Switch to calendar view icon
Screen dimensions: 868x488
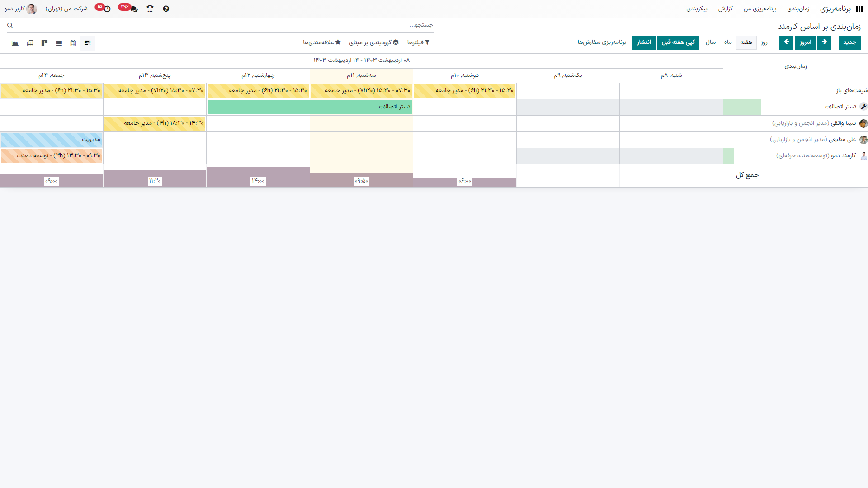(73, 43)
